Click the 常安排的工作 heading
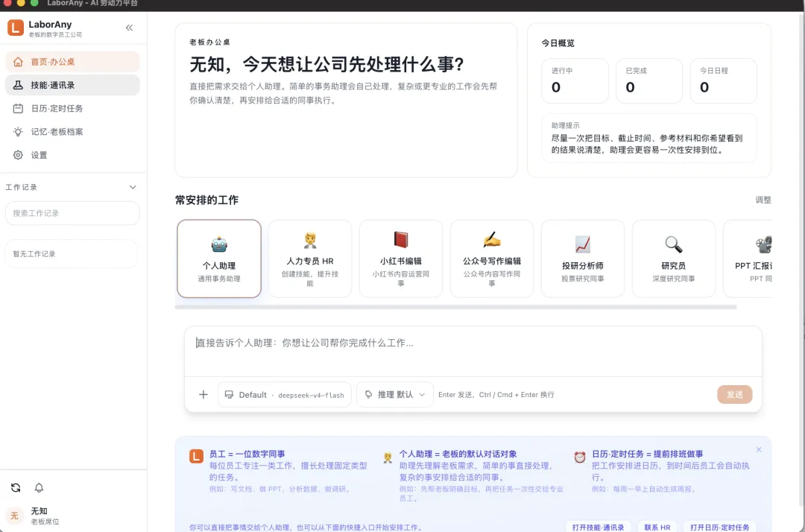The image size is (805, 532). point(207,200)
